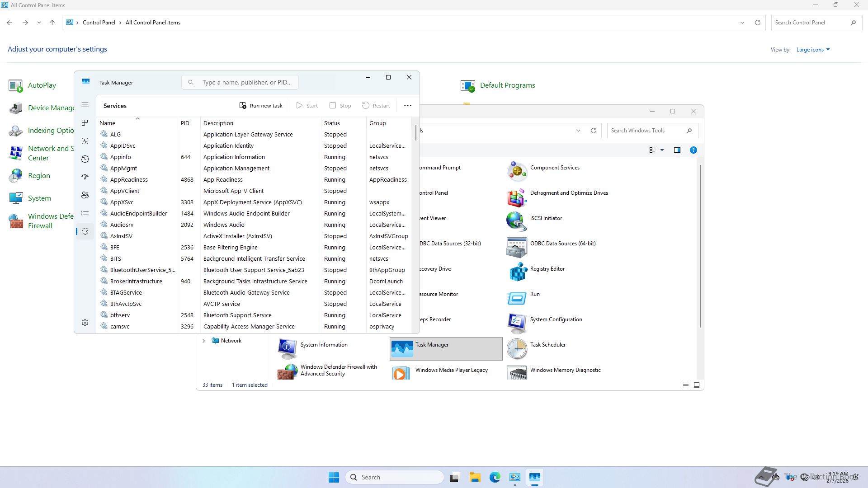868x488 pixels.
Task: Sort services by Description column header
Action: tap(218, 123)
